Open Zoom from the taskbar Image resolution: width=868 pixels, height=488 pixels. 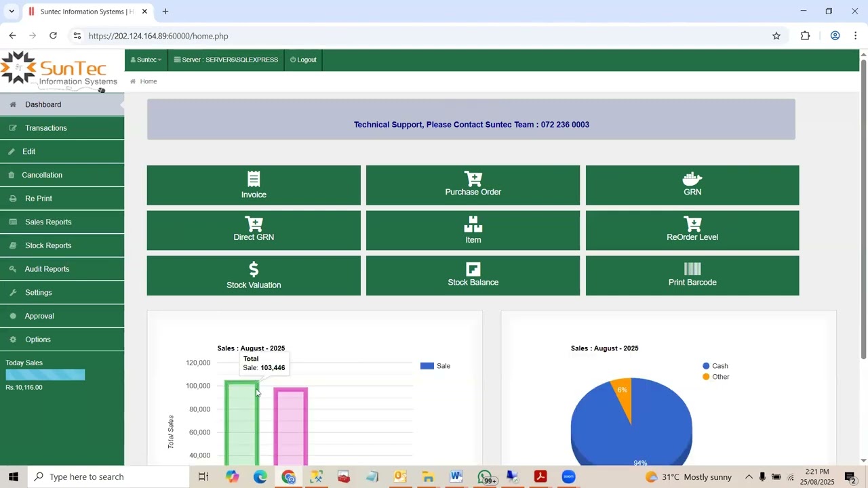tap(568, 477)
